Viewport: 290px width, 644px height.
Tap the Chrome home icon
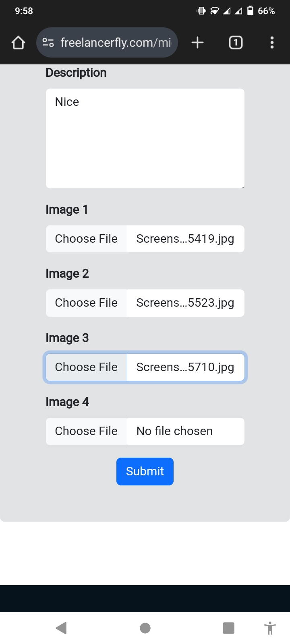tap(18, 43)
